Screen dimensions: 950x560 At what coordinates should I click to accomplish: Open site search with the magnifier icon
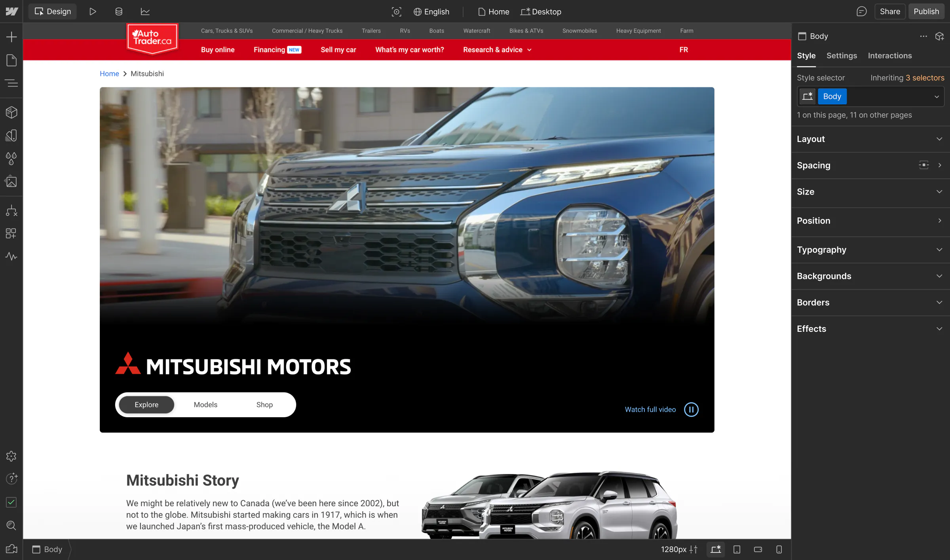coord(11,525)
